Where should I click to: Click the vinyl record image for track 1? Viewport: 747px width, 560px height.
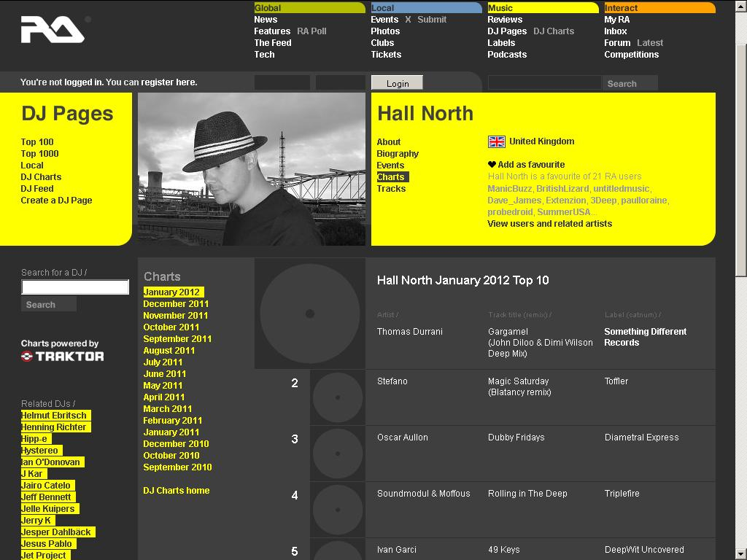click(x=309, y=314)
